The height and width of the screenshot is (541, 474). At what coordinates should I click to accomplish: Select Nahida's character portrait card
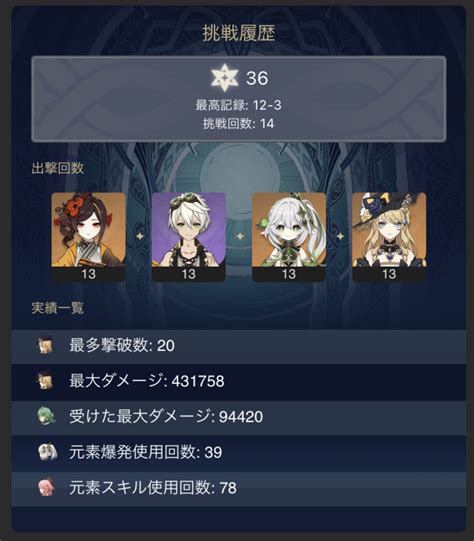289,237
